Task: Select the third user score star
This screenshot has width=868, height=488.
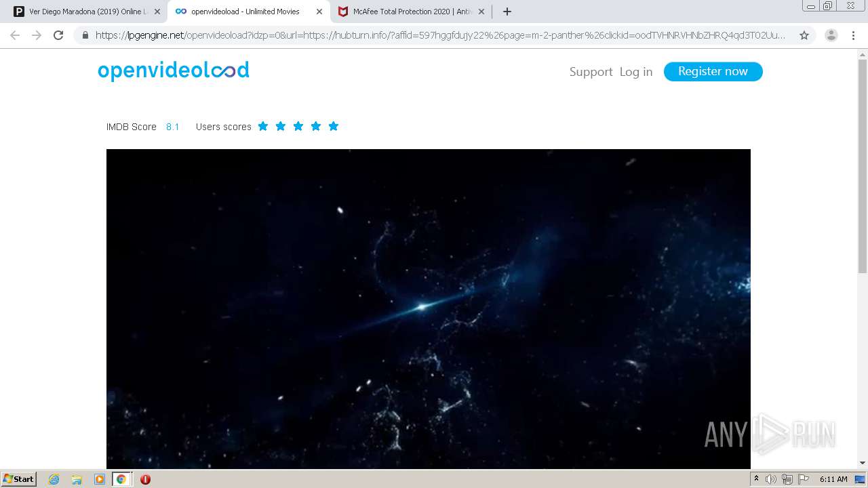Action: tap(298, 126)
